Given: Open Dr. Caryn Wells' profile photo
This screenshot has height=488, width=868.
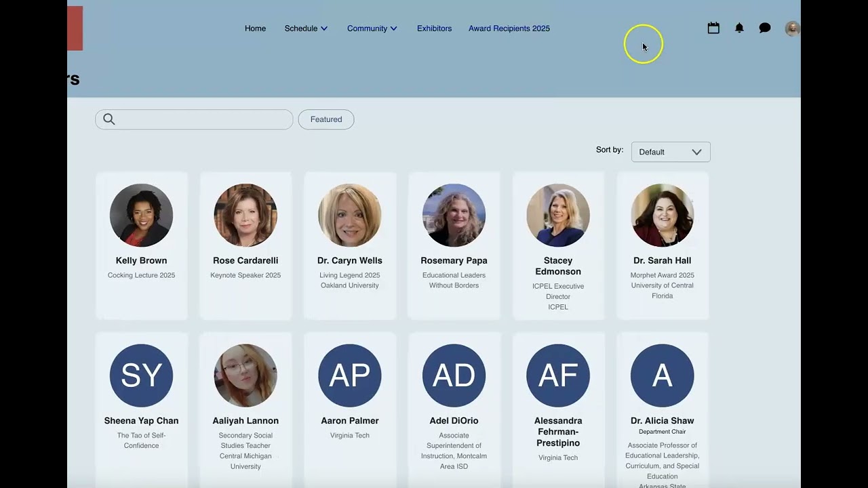Looking at the screenshot, I should pyautogui.click(x=350, y=215).
